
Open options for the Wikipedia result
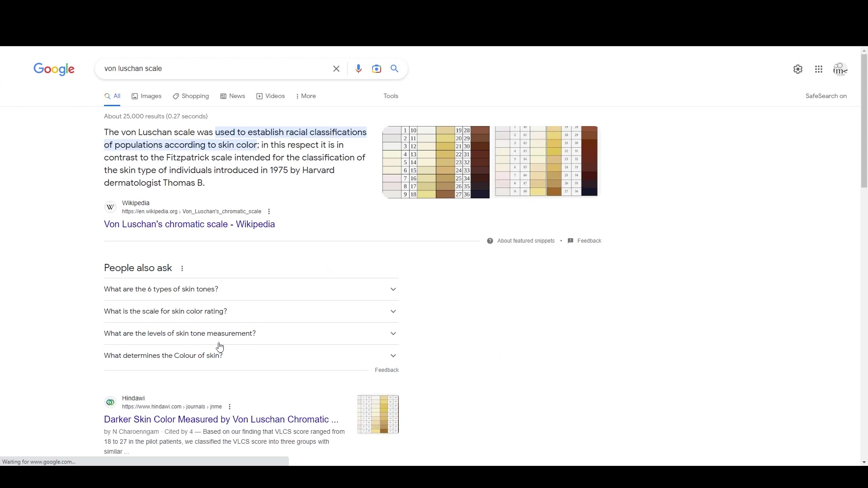point(269,211)
